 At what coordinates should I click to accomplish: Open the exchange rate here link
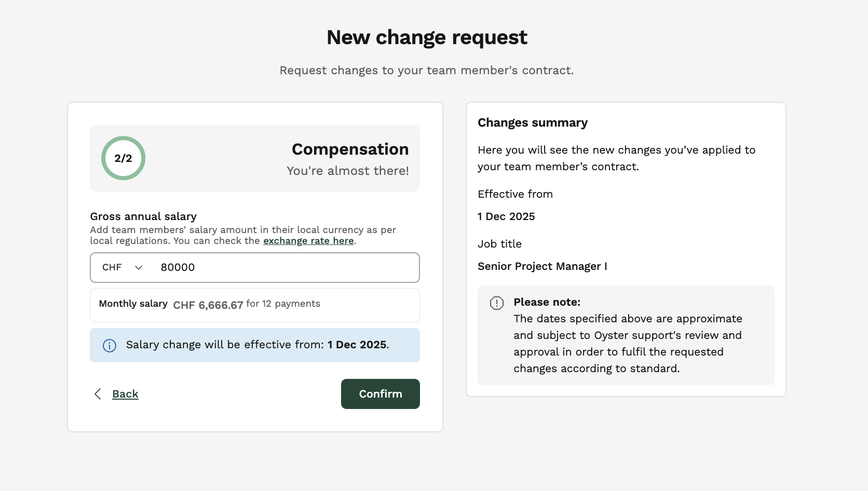308,241
